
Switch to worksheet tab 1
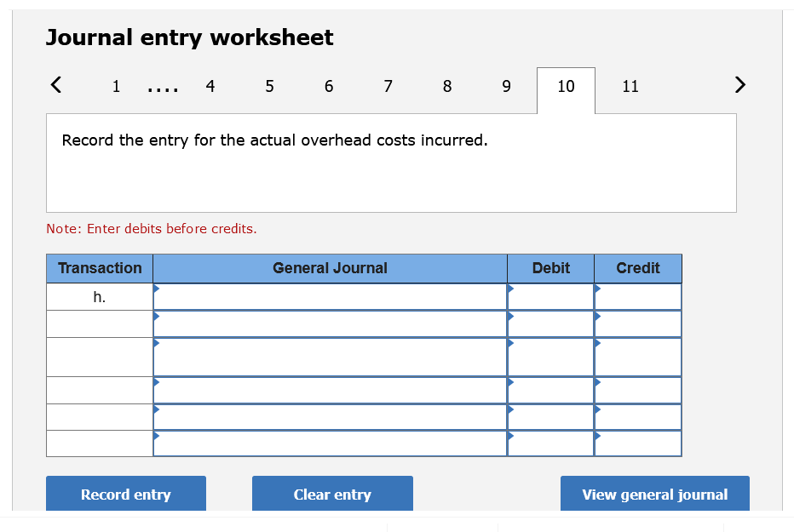(116, 87)
